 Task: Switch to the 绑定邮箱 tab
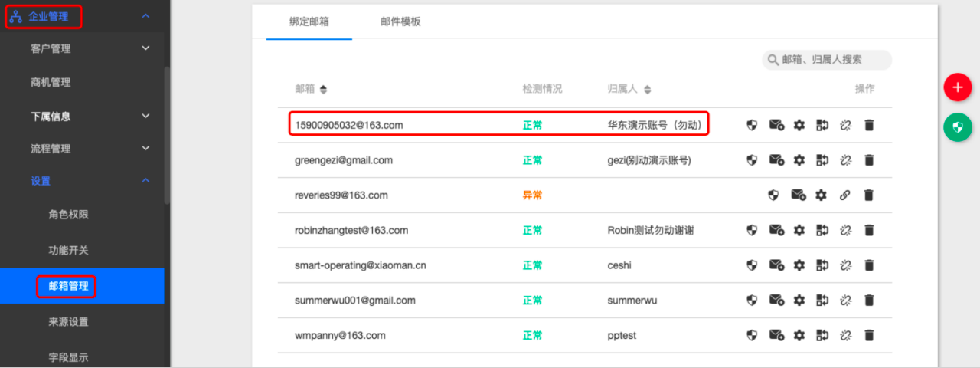(309, 21)
